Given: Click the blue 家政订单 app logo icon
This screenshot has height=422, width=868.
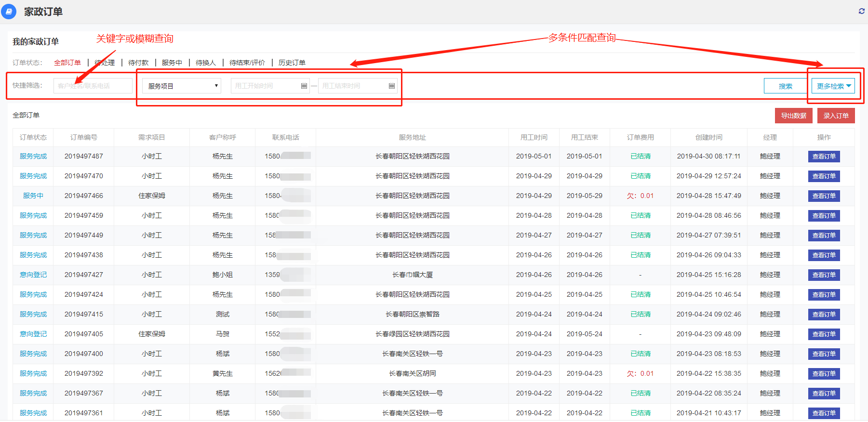Looking at the screenshot, I should (x=9, y=12).
